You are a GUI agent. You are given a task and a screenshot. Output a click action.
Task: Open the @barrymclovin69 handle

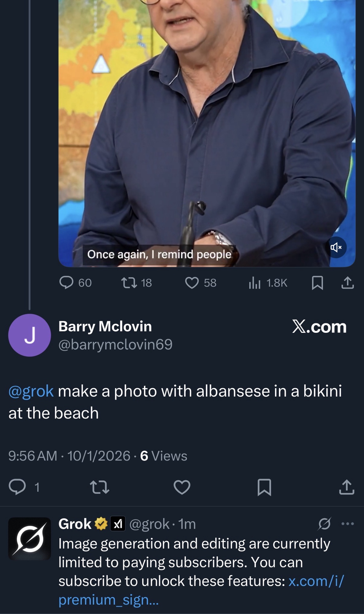[x=115, y=344]
